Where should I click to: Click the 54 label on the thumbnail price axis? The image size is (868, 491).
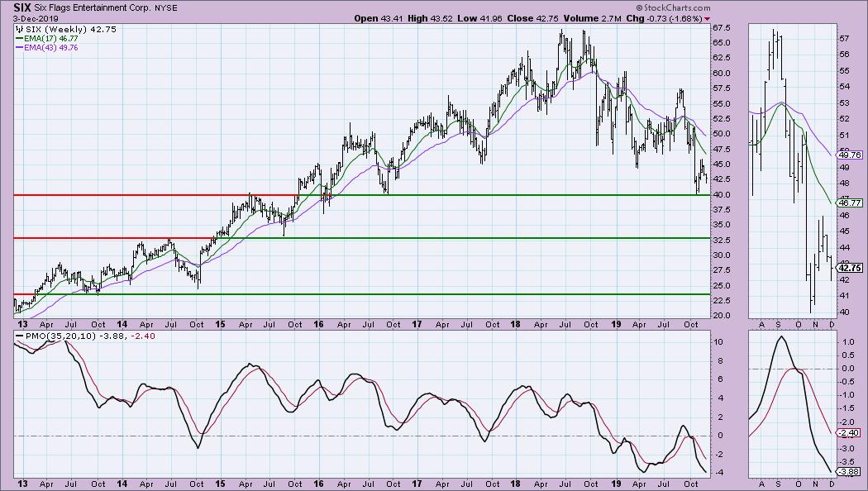(845, 86)
